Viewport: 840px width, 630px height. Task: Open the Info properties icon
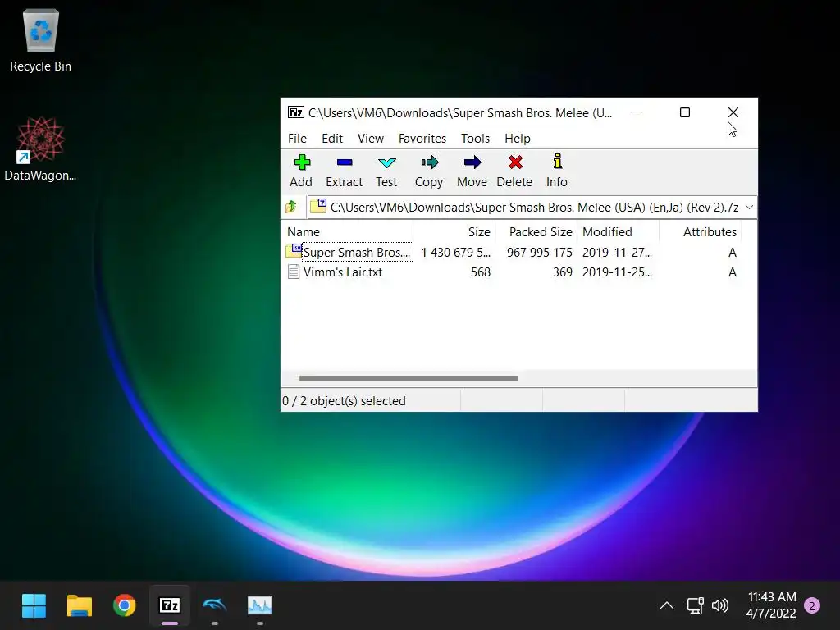pyautogui.click(x=557, y=162)
